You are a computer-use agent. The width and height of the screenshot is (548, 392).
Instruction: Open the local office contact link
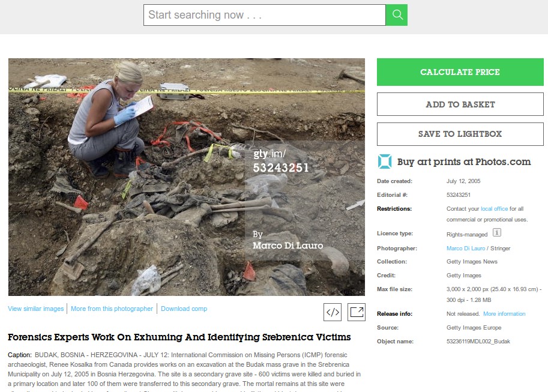tap(494, 208)
